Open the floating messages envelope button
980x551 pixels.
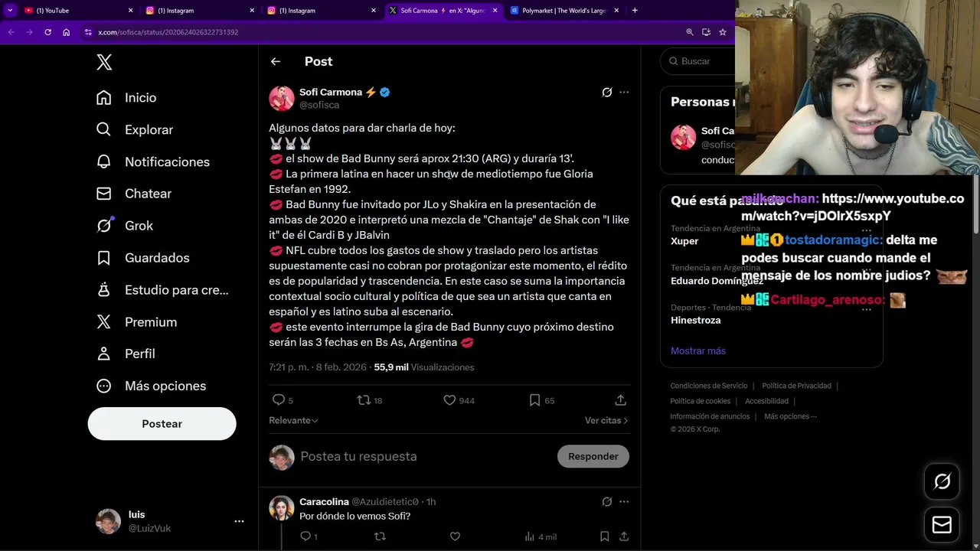point(942,525)
